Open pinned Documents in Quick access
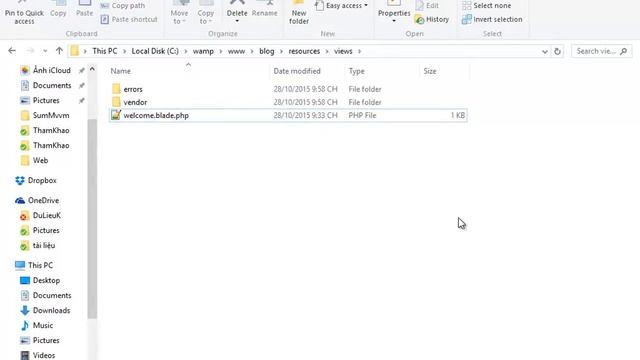Screen dimensions: 640x360 tap(46, 85)
